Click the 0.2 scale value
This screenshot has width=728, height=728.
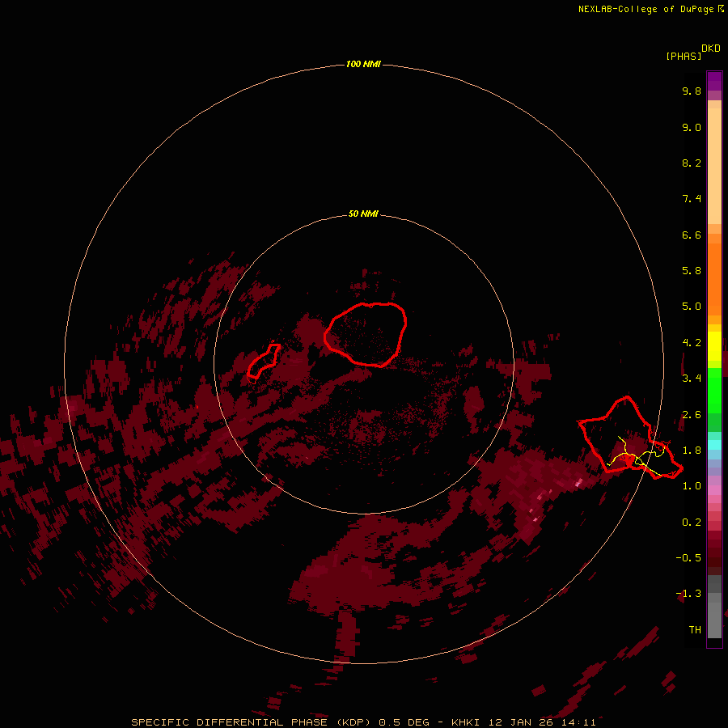coord(692,523)
